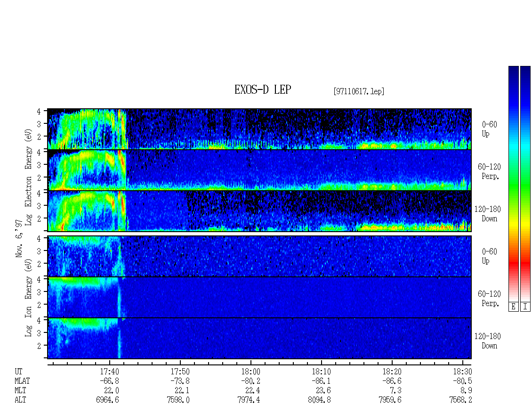Click the ALT row label
This screenshot has width=532, height=412.
20,400
